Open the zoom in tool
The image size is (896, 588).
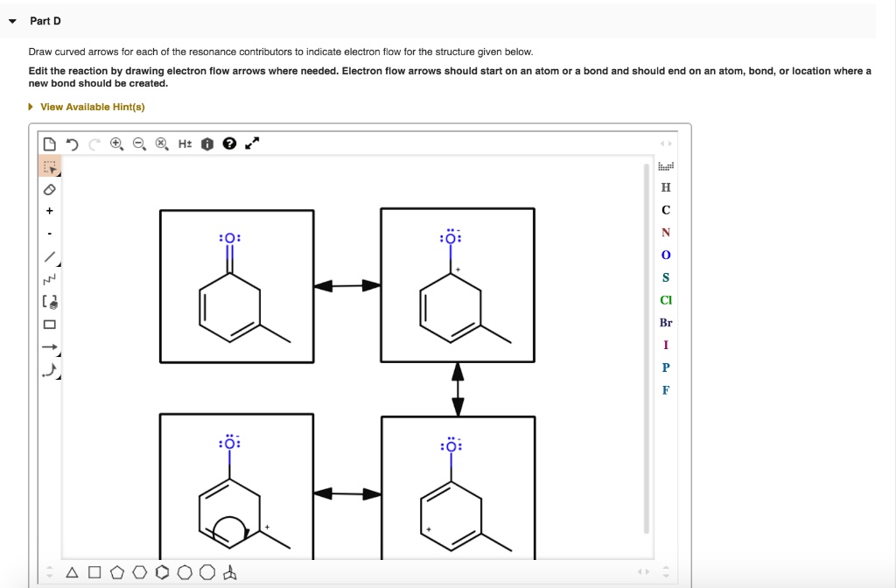(x=115, y=142)
